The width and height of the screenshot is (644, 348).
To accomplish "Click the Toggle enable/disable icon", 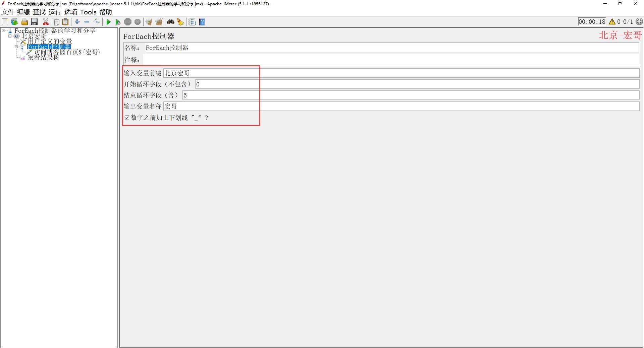I will (x=97, y=22).
